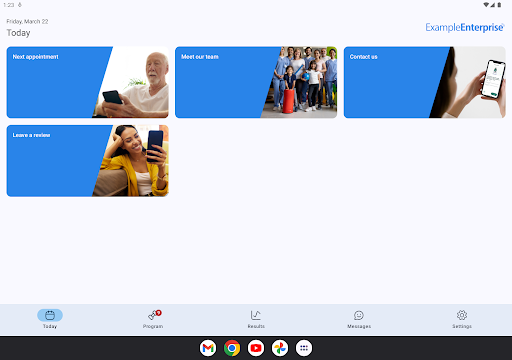The image size is (512, 360).
Task: Launch Google Photos from the taskbar
Action: [x=280, y=348]
